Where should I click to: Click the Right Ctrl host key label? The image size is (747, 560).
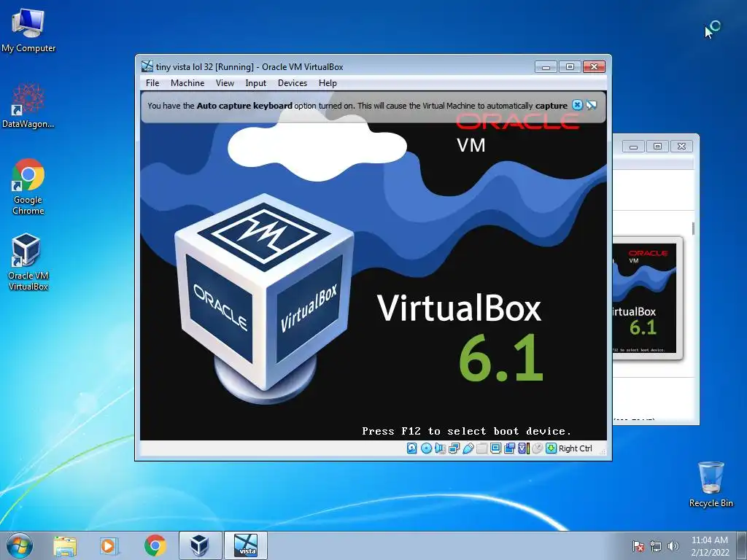click(575, 448)
